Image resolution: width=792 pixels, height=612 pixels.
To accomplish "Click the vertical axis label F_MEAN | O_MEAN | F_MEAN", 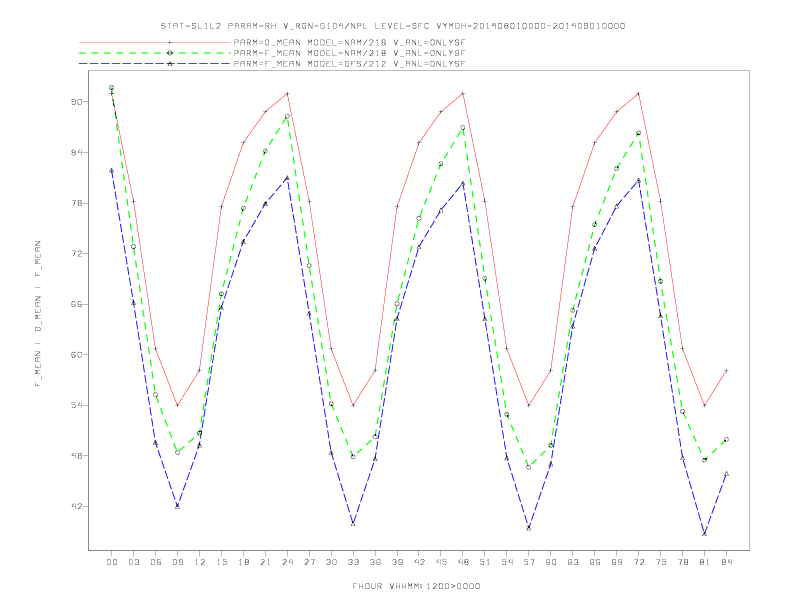I will pyautogui.click(x=38, y=314).
